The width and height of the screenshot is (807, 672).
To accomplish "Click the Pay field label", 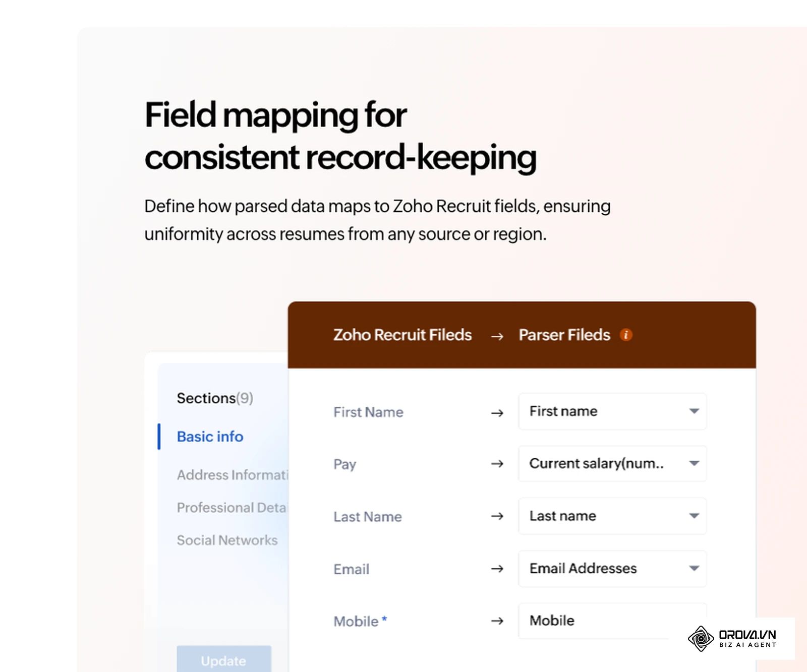I will [x=344, y=464].
